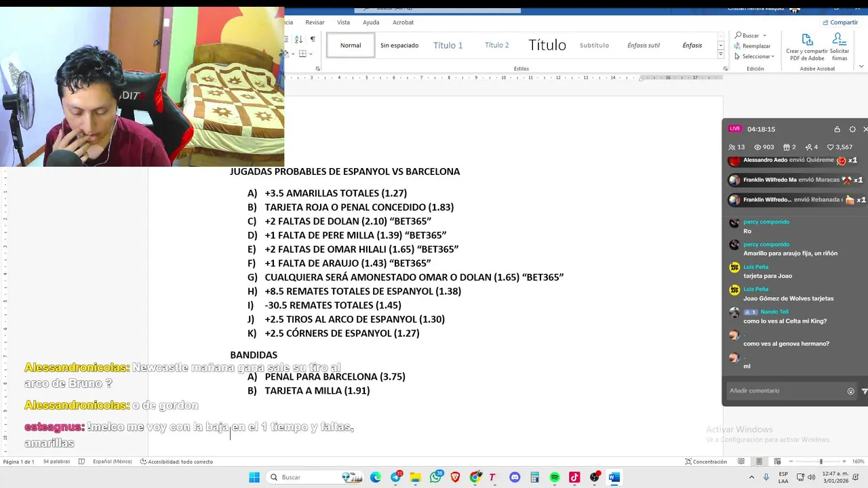Open Buscar search in Word Edición group
868x488 pixels.
747,35
